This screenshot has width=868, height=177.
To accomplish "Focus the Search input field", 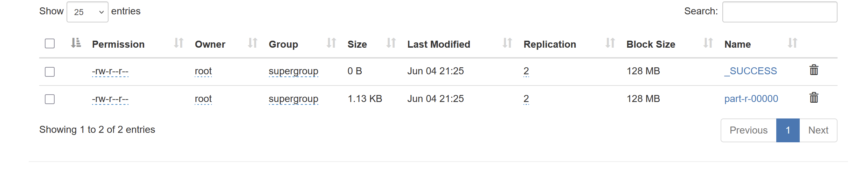I will pyautogui.click(x=779, y=12).
